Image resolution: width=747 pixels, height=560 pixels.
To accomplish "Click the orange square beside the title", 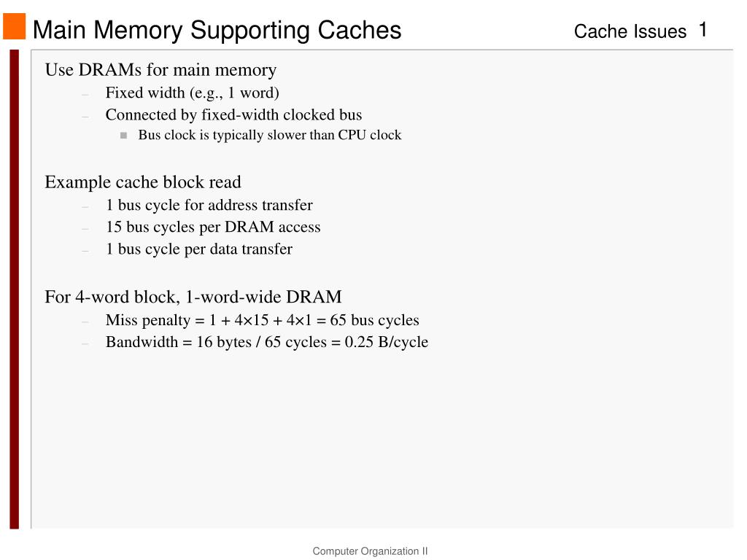I will [x=15, y=26].
